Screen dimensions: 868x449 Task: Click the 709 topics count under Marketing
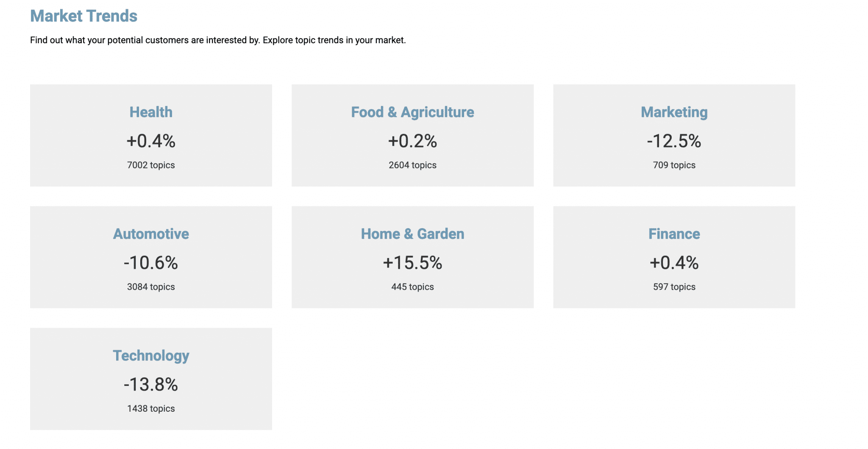pos(674,165)
